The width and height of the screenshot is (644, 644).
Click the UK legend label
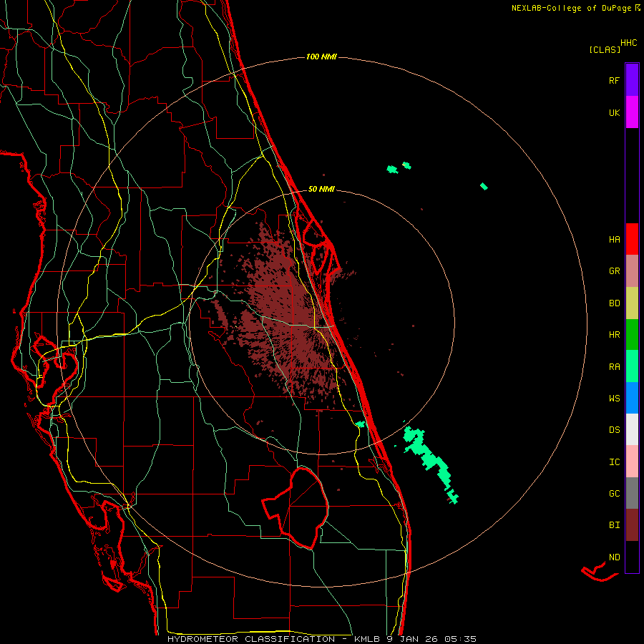614,113
